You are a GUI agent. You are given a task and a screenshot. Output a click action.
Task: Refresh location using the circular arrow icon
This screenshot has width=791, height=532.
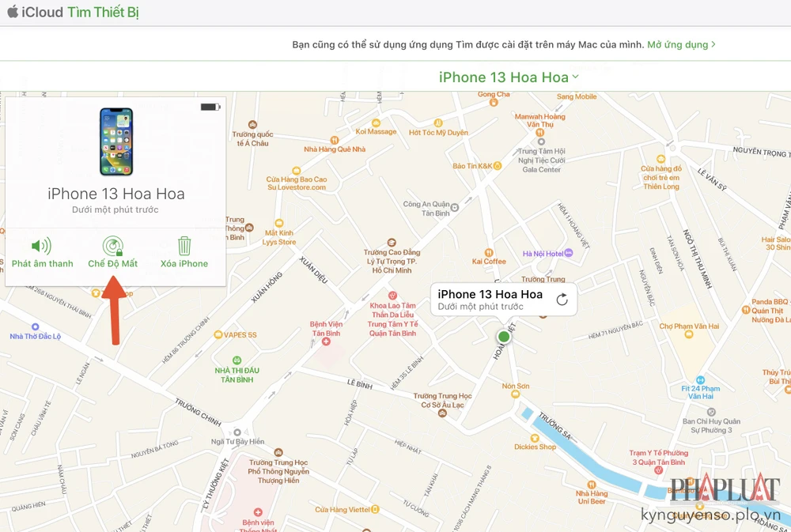coord(562,299)
